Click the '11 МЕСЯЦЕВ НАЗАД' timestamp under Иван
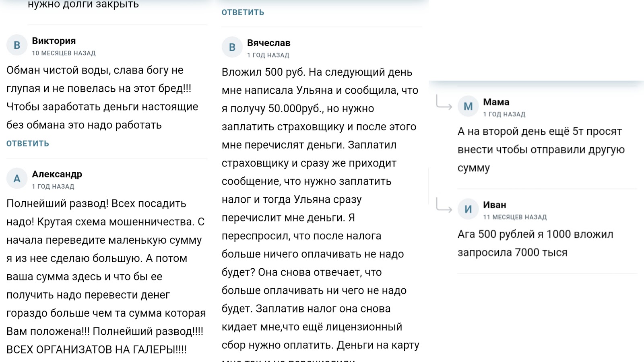The height and width of the screenshot is (362, 644). pos(514,217)
